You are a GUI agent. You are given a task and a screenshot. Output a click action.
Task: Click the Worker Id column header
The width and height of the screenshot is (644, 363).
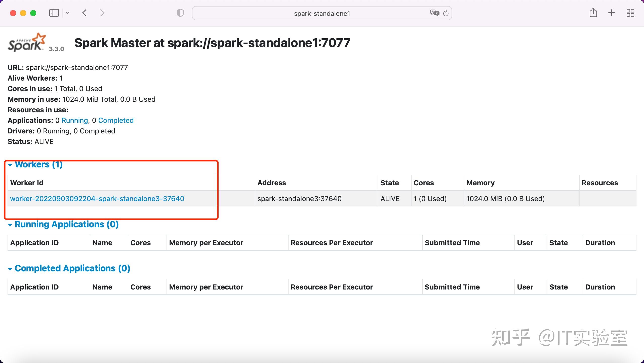26,183
